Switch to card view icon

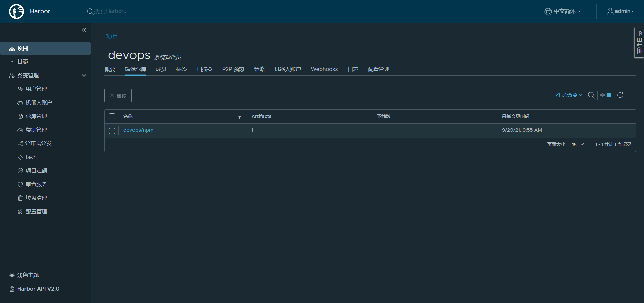click(x=603, y=95)
